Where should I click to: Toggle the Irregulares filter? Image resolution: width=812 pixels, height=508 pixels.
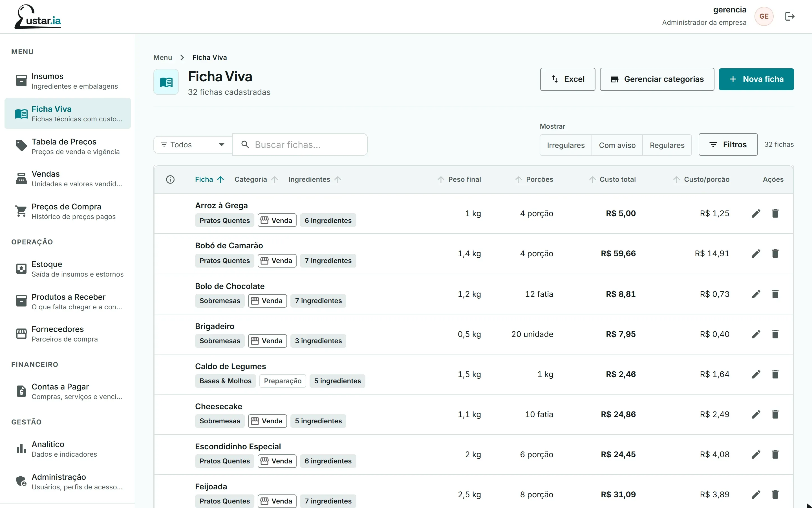coord(566,145)
